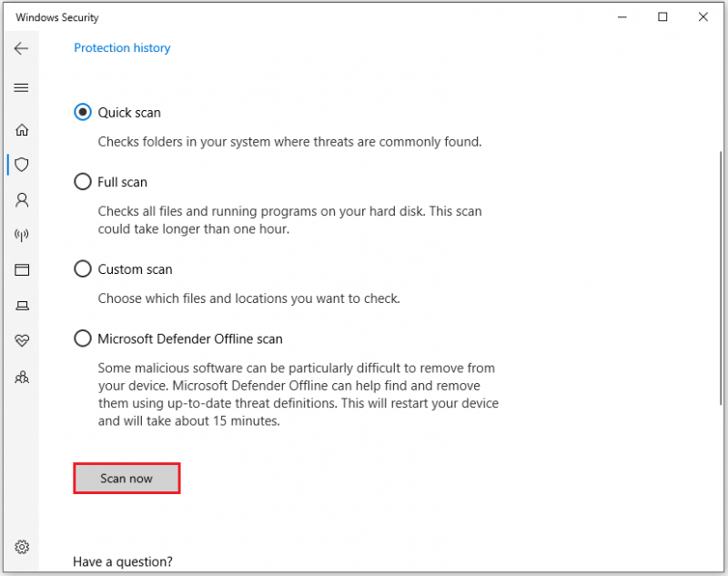Screen dimensions: 728x576
Task: Select the Full scan radio button
Action: click(x=83, y=181)
